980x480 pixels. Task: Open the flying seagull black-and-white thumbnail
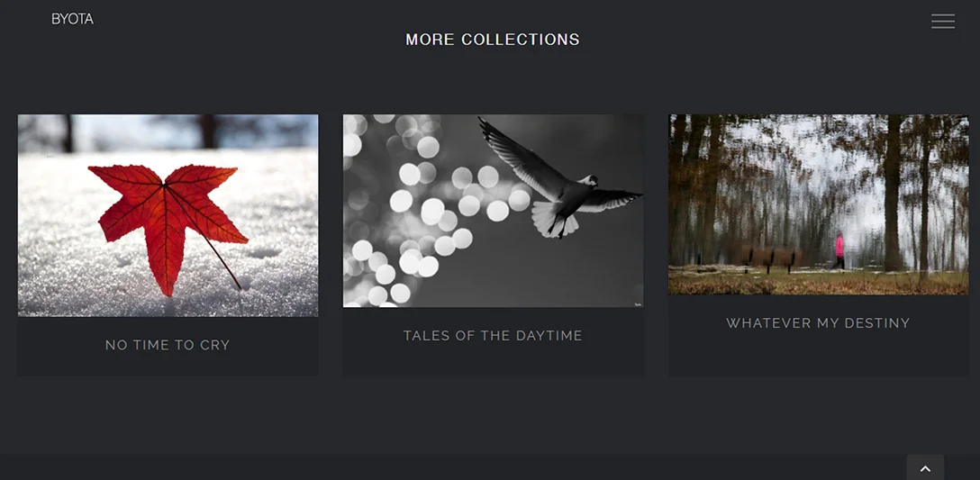coord(493,211)
